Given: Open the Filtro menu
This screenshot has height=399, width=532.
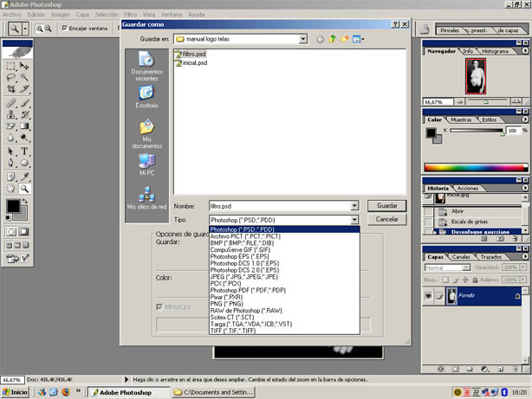Looking at the screenshot, I should (130, 15).
